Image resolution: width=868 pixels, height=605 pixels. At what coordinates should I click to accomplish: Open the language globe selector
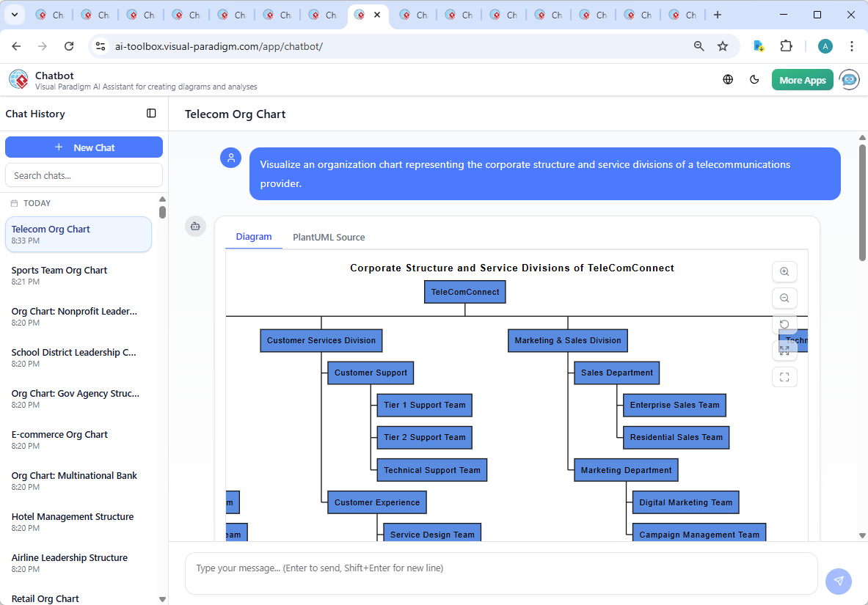(728, 79)
